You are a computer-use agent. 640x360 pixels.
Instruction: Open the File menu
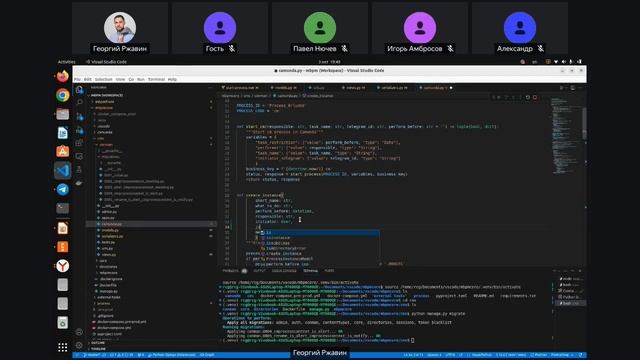tap(77, 79)
